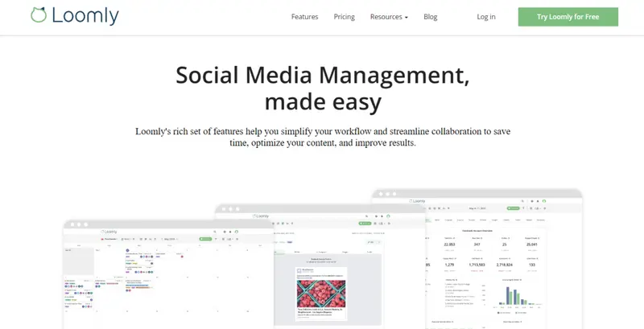The height and width of the screenshot is (329, 644).
Task: Click the Loomly logo in the post preview window
Action: tap(262, 216)
